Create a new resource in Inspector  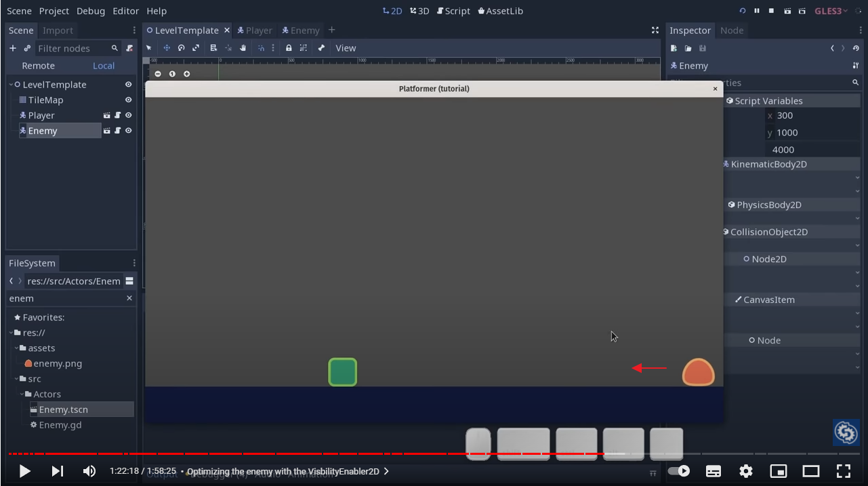674,48
